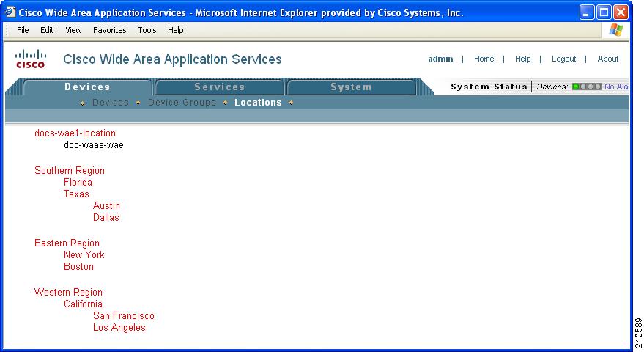The image size is (644, 352).
Task: Open the Florida location
Action: tap(78, 182)
